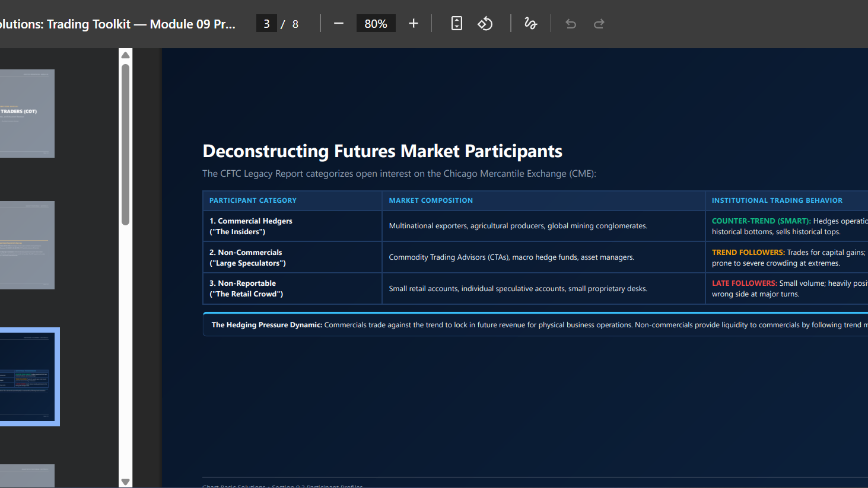This screenshot has height=488, width=868.
Task: Click the redo arrow icon
Action: tap(599, 24)
